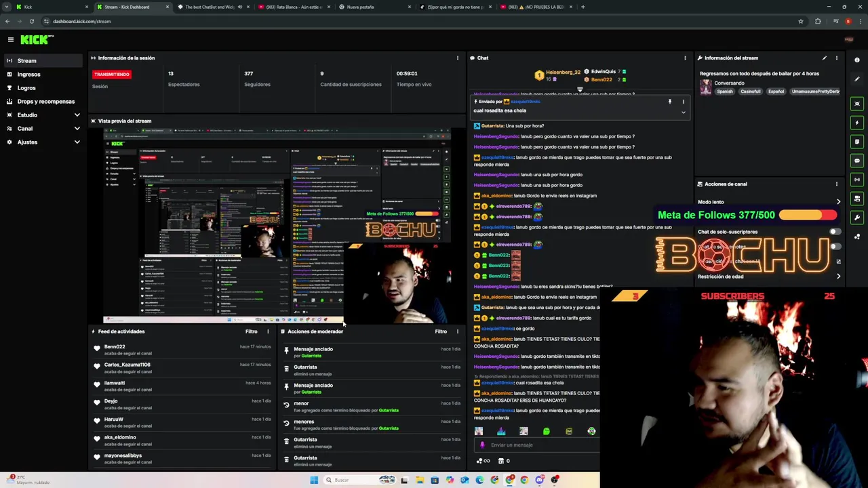Open the Kick hamburger menu
The height and width of the screenshot is (488, 868).
(x=10, y=40)
